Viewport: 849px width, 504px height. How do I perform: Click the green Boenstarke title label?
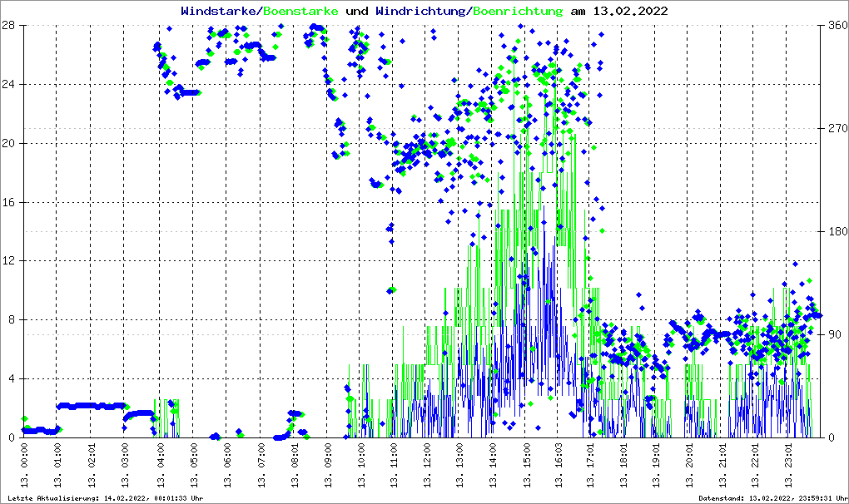[x=300, y=12]
